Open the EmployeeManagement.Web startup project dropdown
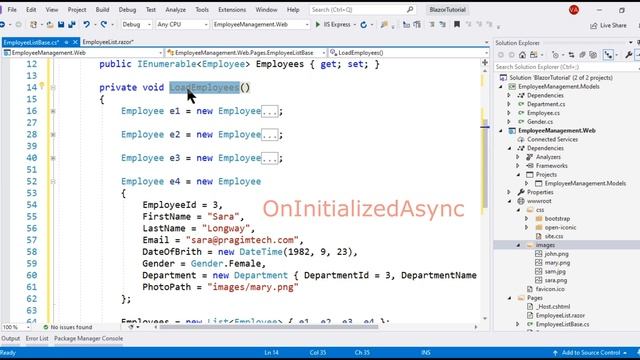 (x=261, y=24)
